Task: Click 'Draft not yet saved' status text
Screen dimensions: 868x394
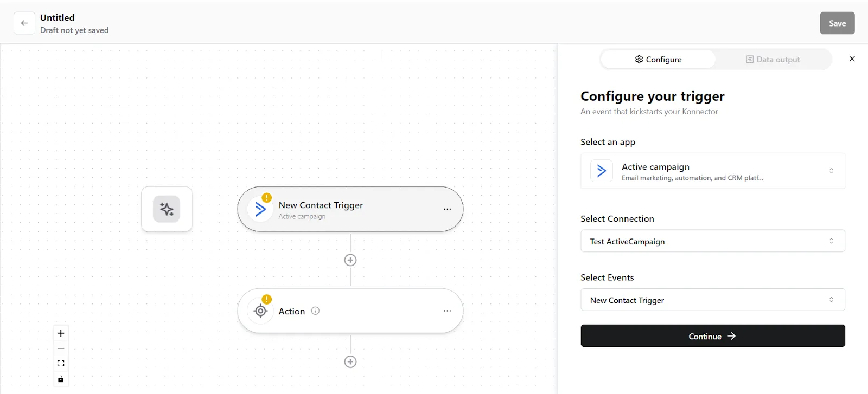Action: point(74,30)
